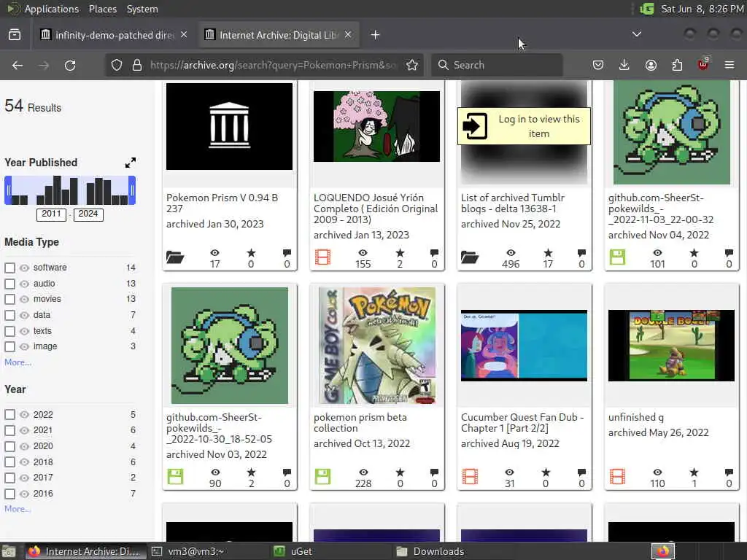Check the 2021 year filter box
Image resolution: width=747 pixels, height=560 pixels.
coord(9,430)
